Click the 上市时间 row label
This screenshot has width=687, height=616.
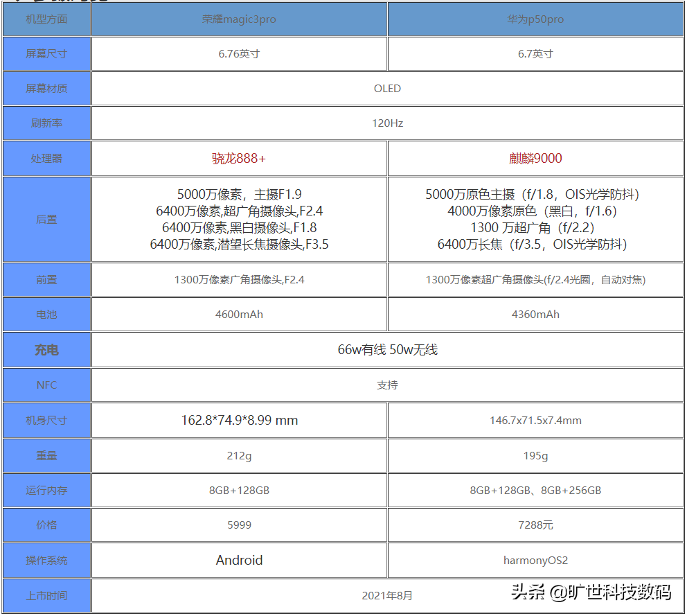tap(47, 595)
